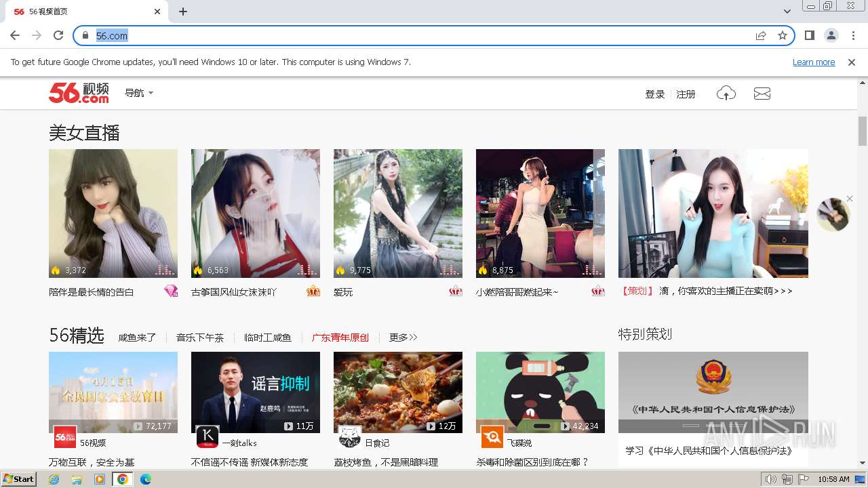Click the Learn more link
This screenshot has width=868, height=488.
coord(814,62)
